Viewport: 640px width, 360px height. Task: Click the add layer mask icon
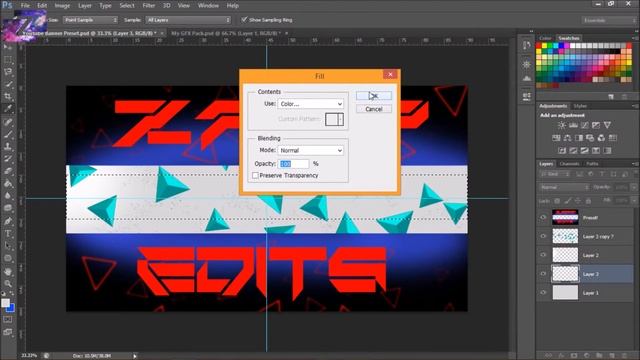click(x=574, y=356)
